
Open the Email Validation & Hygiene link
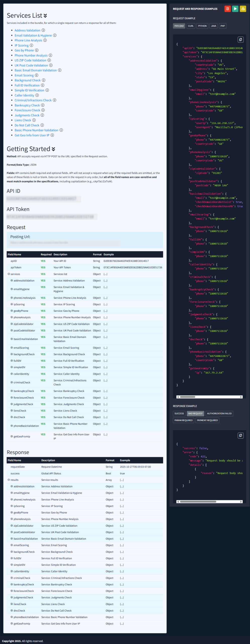(x=33, y=35)
